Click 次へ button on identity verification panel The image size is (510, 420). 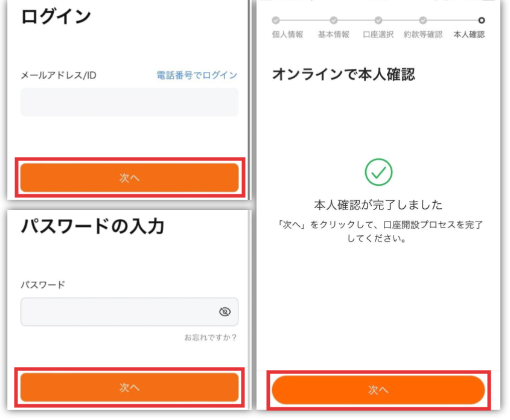point(378,390)
